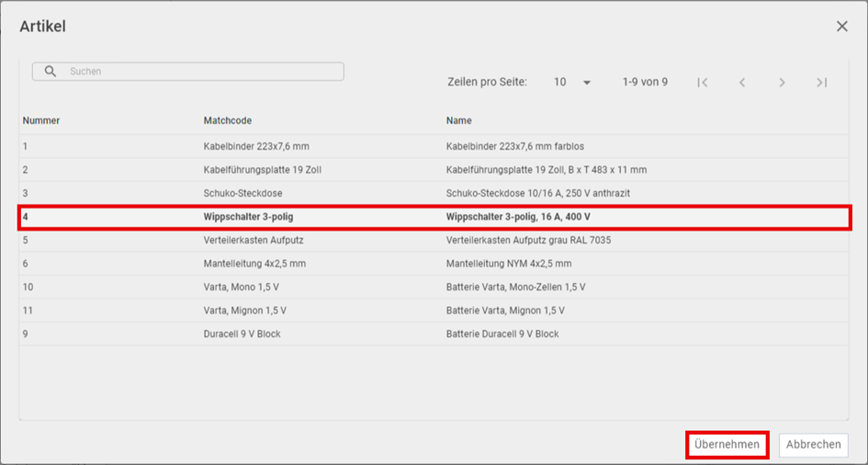Select the Verteilerkasten Aufputz row
868x465 pixels.
434,240
